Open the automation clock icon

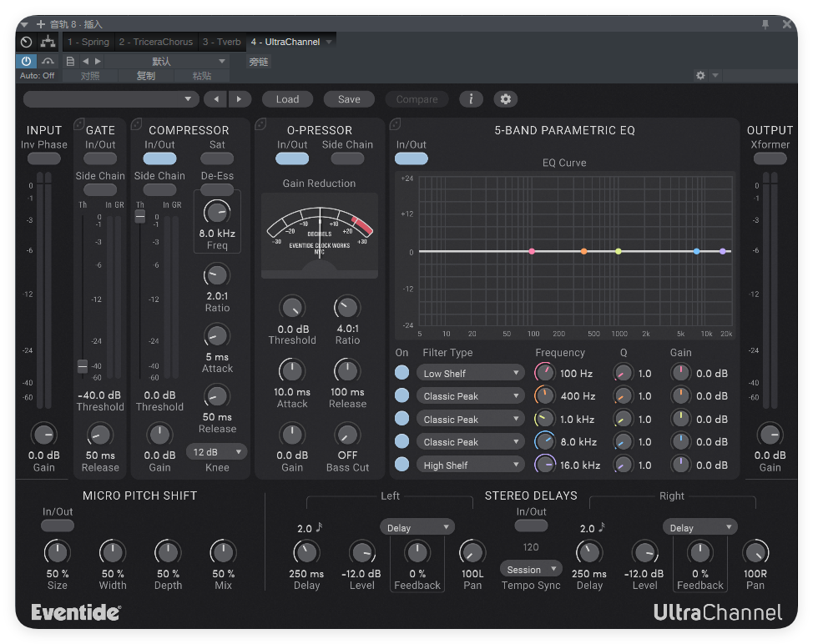click(27, 42)
